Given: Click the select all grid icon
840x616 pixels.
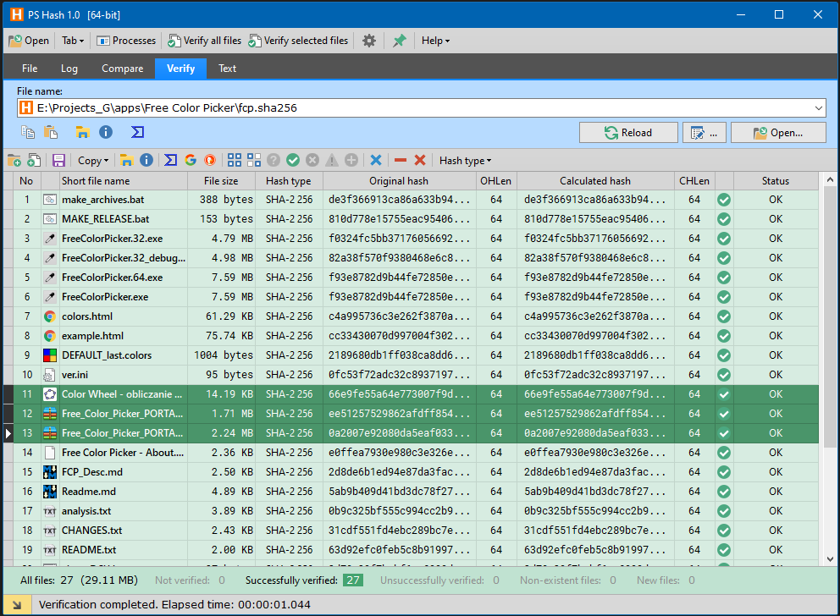Looking at the screenshot, I should [234, 160].
